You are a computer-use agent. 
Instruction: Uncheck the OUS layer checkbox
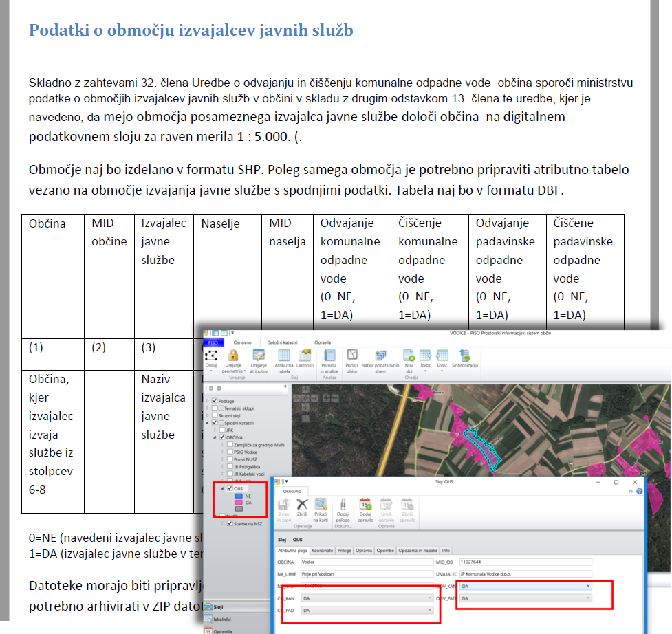[230, 488]
